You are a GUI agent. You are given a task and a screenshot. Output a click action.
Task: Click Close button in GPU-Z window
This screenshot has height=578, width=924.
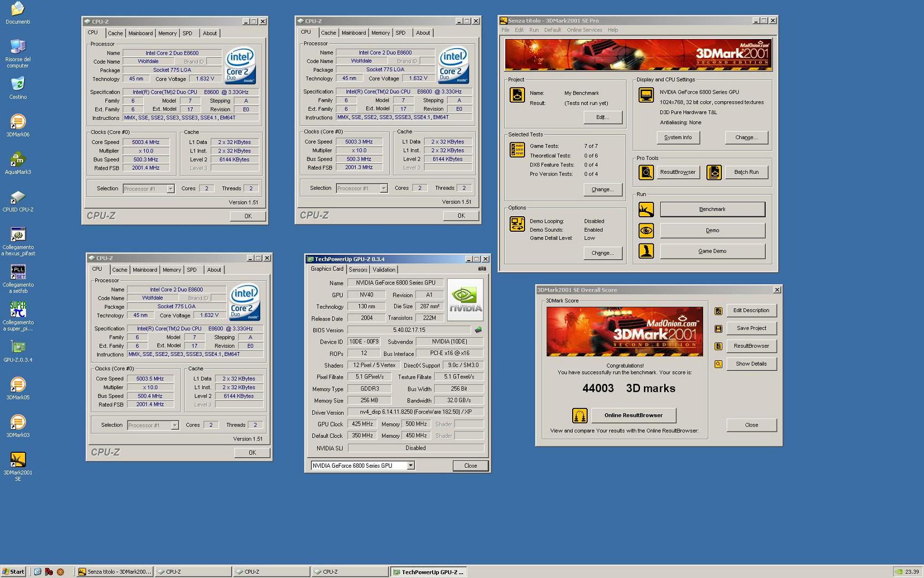tap(471, 466)
